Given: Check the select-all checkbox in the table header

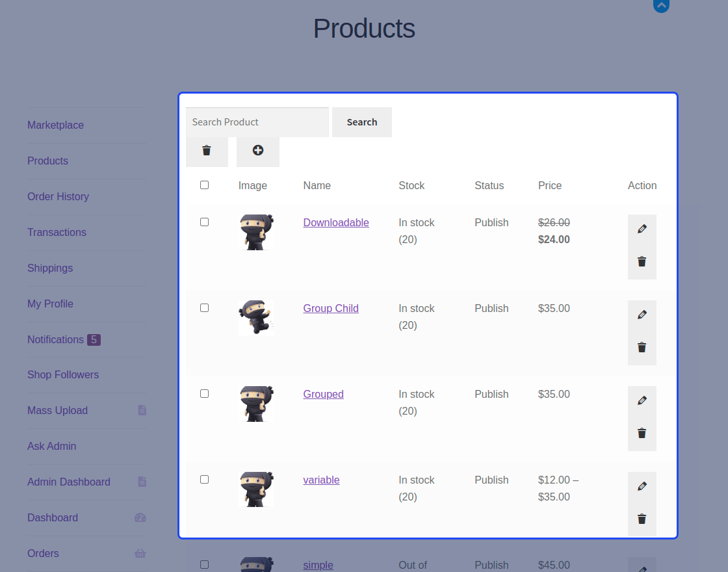Looking at the screenshot, I should click(204, 185).
